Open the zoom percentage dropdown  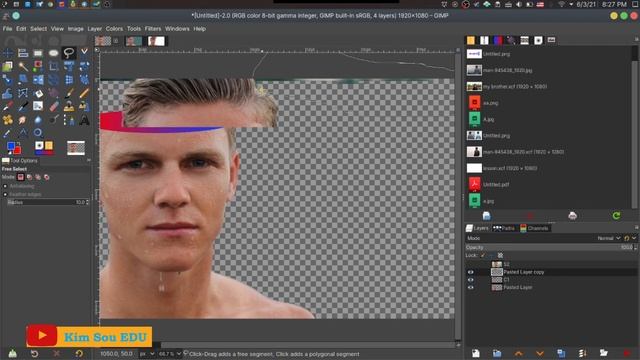coord(170,354)
